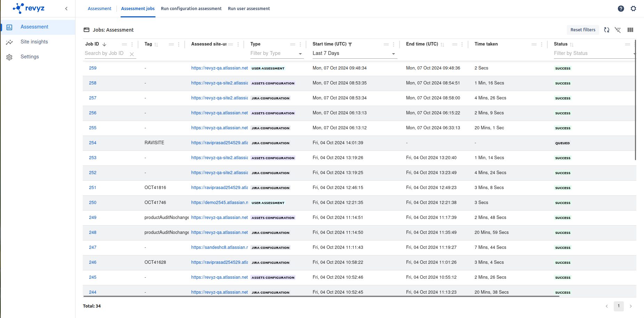The width and height of the screenshot is (644, 318).
Task: Open Run user assessment tab
Action: pyautogui.click(x=249, y=9)
